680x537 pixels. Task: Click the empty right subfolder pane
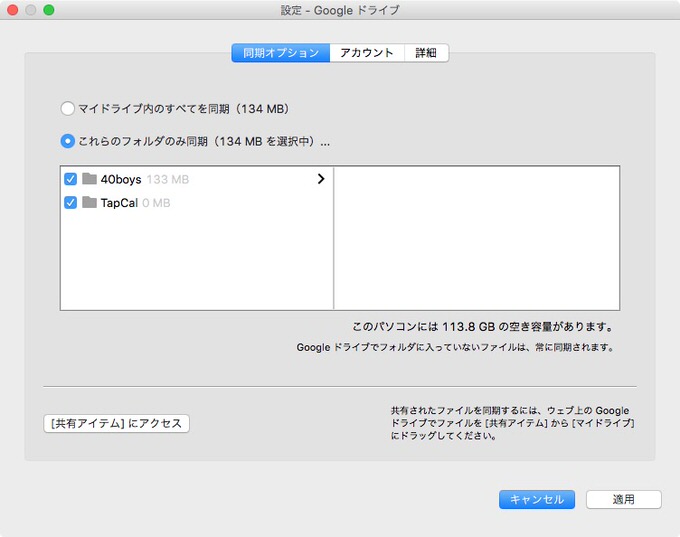477,238
